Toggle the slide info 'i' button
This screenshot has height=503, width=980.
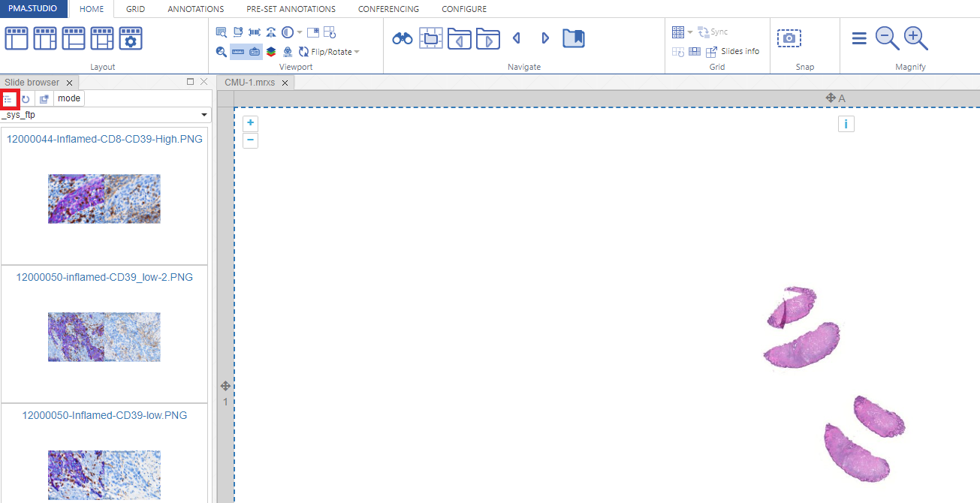(x=846, y=124)
